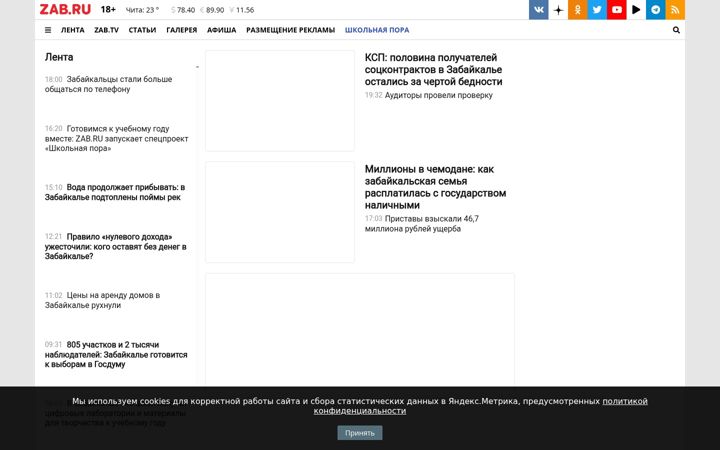Open news Готовимся к учебному году вместе
The height and width of the screenshot is (450, 720).
tap(117, 138)
